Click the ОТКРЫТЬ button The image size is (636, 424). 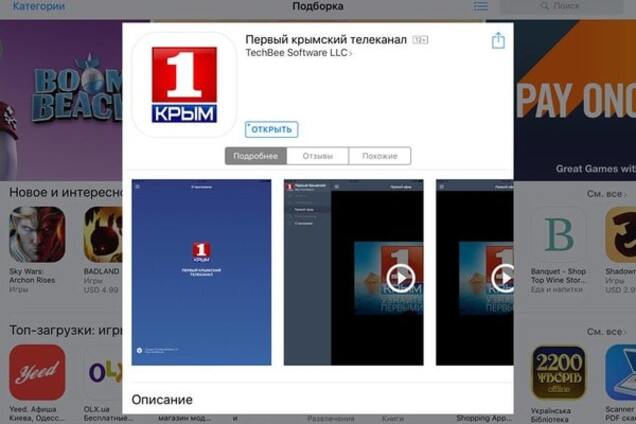[271, 129]
